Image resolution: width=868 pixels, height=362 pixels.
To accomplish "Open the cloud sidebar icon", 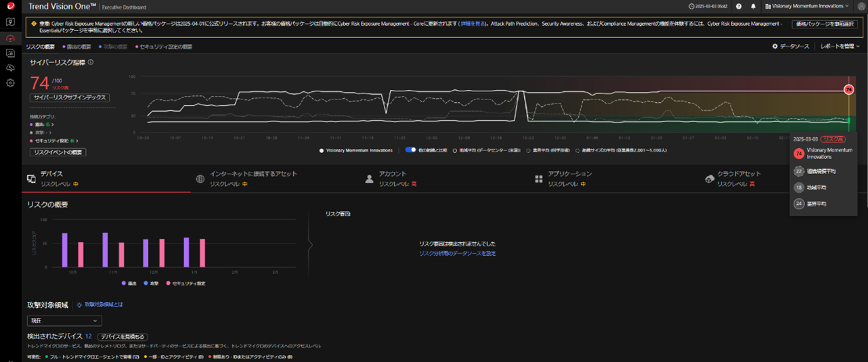I will (10, 68).
